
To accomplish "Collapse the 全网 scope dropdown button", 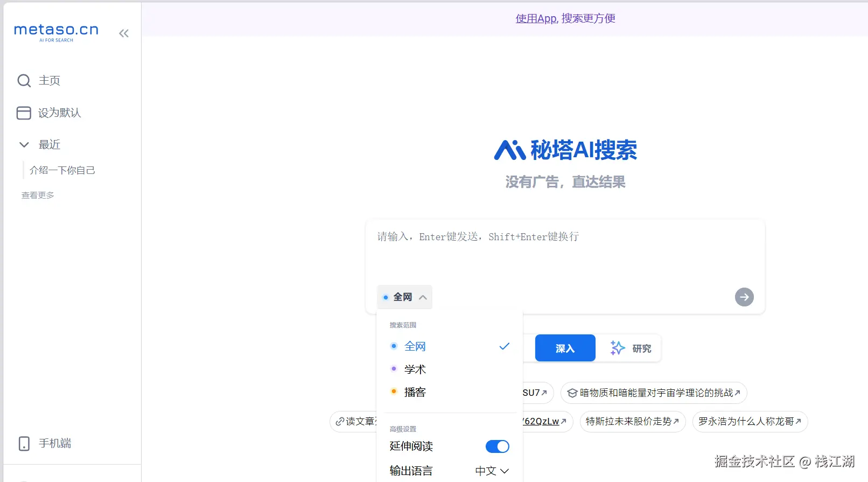I will click(404, 297).
